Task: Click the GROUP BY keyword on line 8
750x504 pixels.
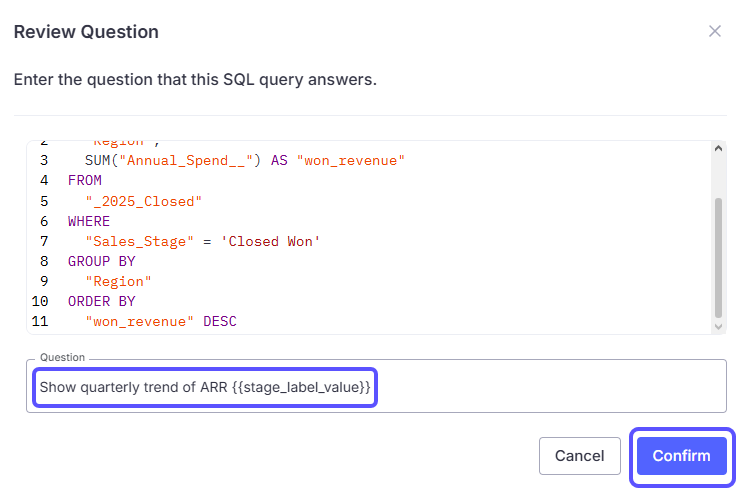Action: pos(102,262)
